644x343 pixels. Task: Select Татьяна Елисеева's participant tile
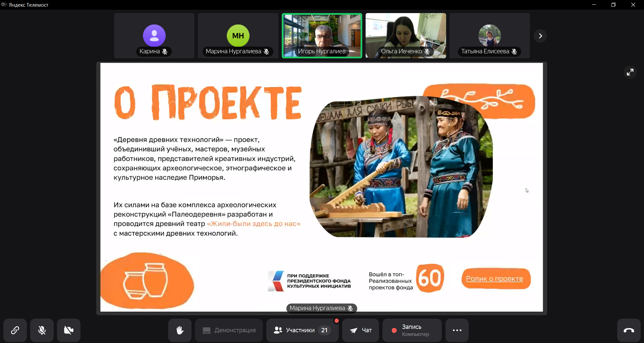490,36
